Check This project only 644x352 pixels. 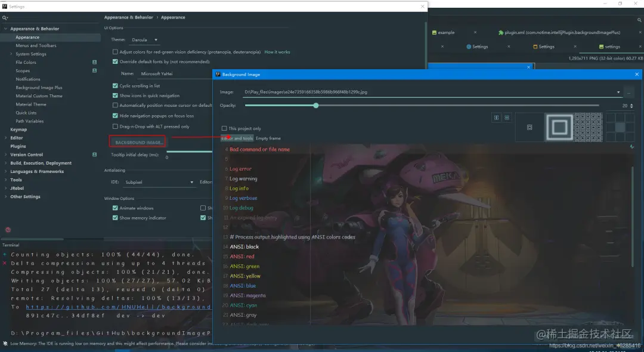(x=224, y=128)
